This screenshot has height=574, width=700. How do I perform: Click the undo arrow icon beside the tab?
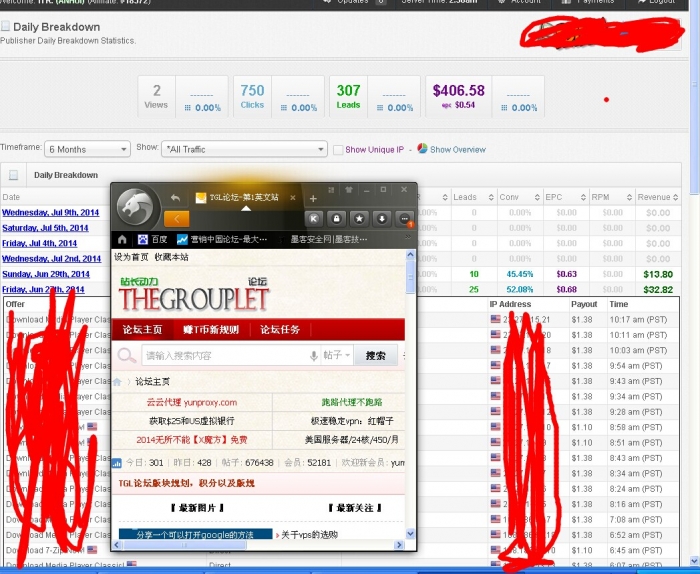point(176,198)
